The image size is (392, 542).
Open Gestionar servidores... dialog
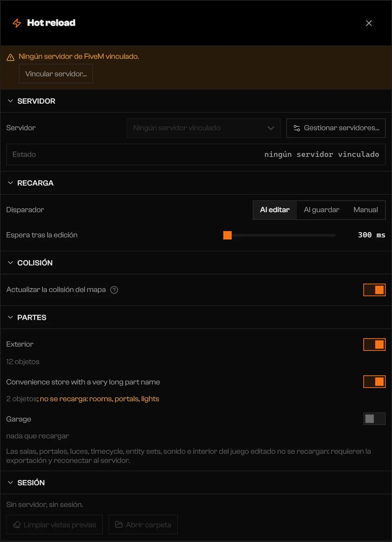coord(336,128)
